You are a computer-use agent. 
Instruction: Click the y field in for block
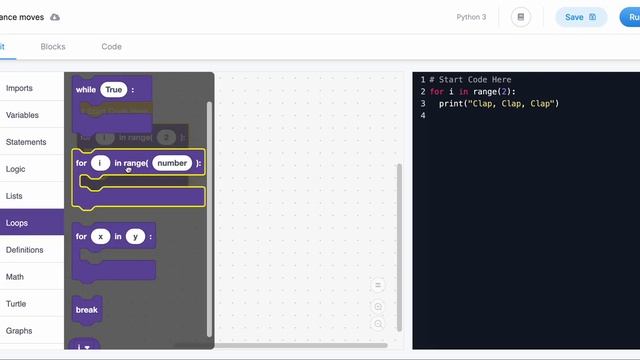pyautogui.click(x=135, y=236)
